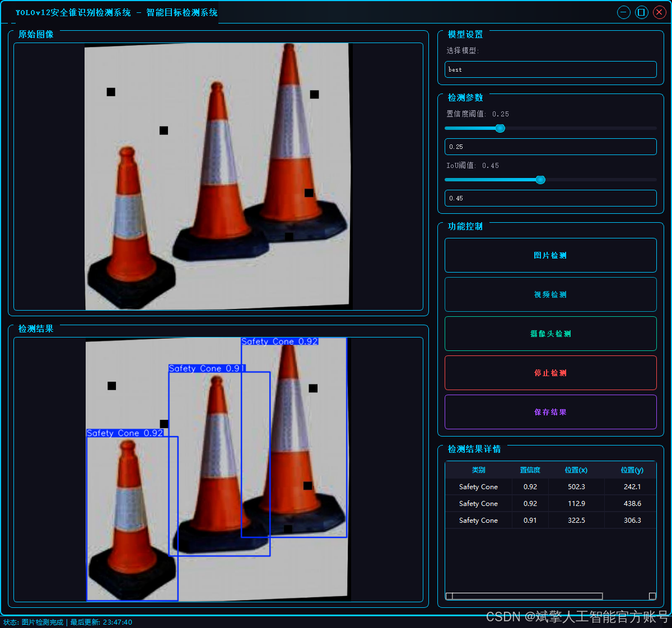
Task: Adjust the confidence threshold slider handle
Action: pyautogui.click(x=500, y=128)
